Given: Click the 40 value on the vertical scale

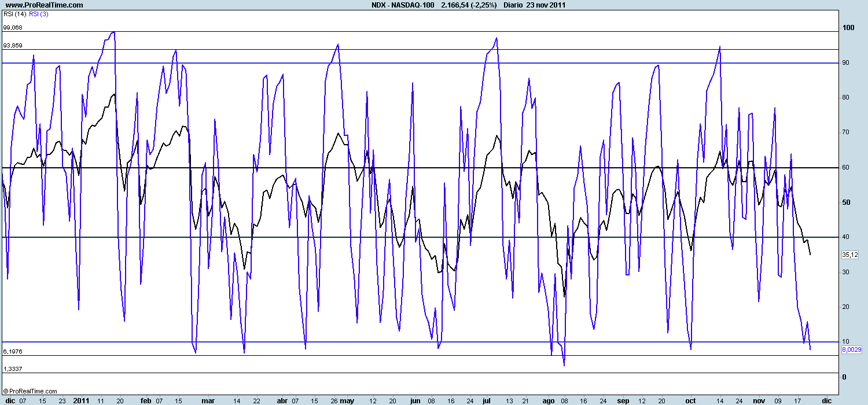Looking at the screenshot, I should pyautogui.click(x=847, y=237).
